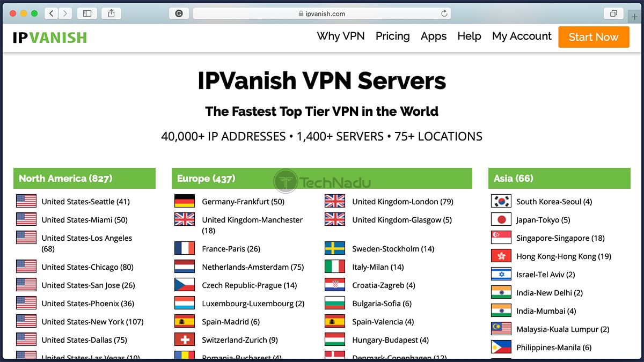Click the flag beside United States-Chicago
Viewport: 644px width, 362px height.
point(26,267)
